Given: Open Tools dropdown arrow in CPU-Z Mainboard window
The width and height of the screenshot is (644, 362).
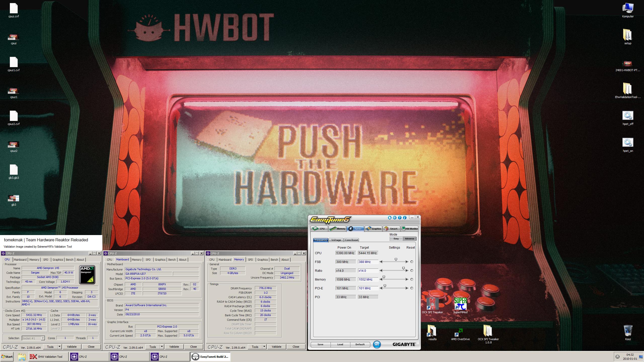Looking at the screenshot, I should click(x=162, y=347).
